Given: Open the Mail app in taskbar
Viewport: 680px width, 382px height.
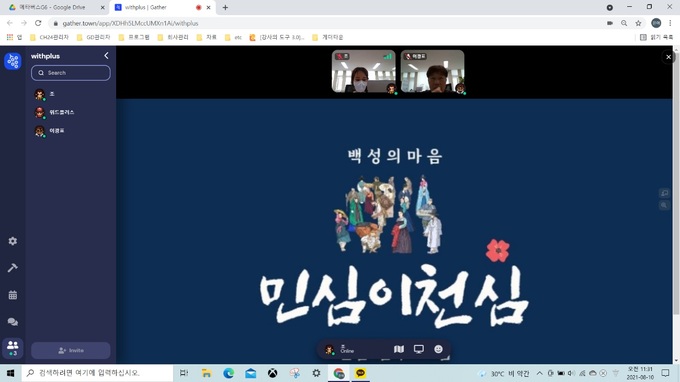Looking at the screenshot, I should tap(251, 373).
